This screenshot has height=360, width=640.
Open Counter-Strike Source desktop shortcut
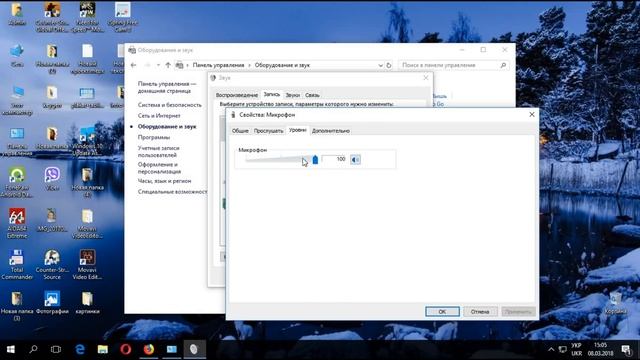[52, 264]
